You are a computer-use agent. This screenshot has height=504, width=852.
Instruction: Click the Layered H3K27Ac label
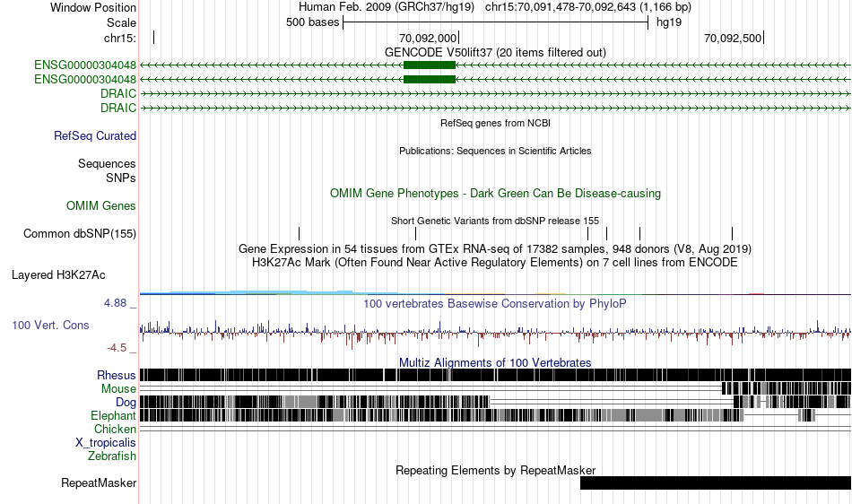[58, 274]
